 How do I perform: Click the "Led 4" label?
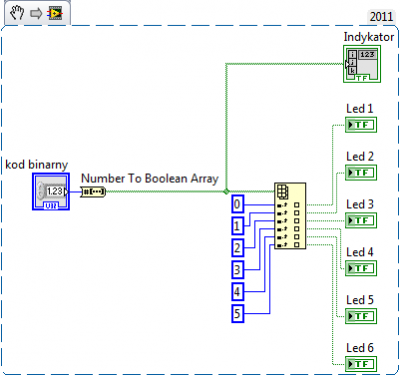pyautogui.click(x=360, y=252)
